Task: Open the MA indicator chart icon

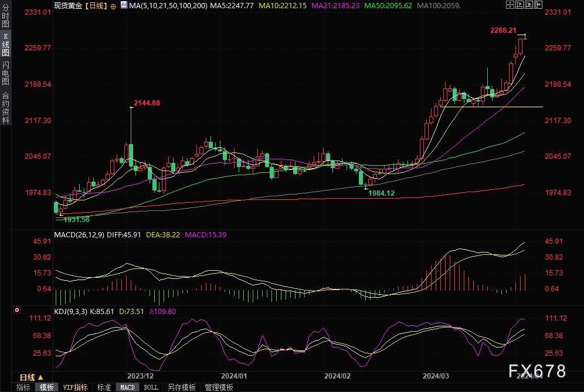Action: 123,5
